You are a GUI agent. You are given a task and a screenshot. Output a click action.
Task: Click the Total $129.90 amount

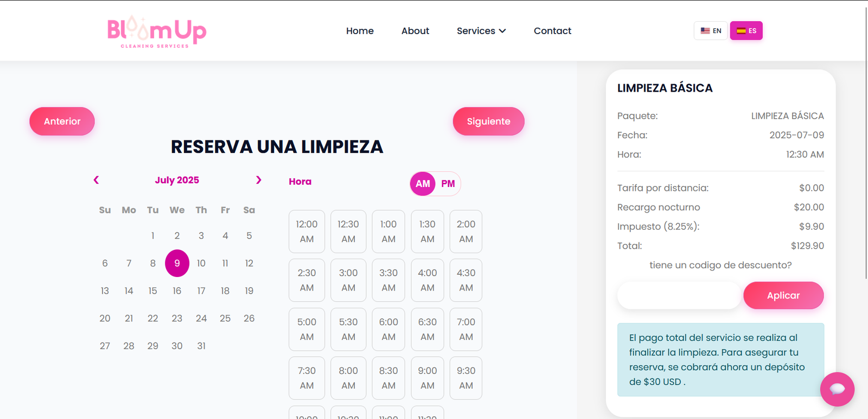point(807,246)
